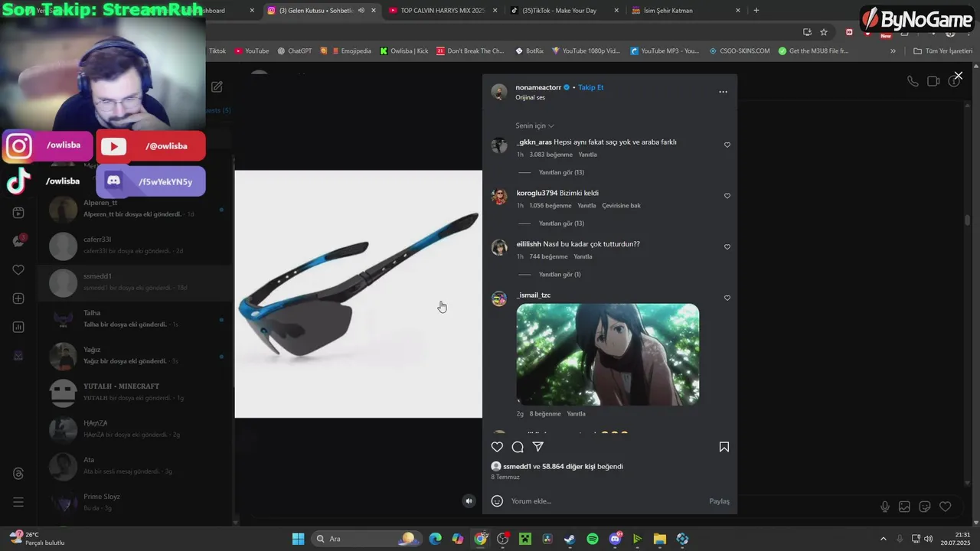Open Minecraft from the taskbar

point(525,539)
